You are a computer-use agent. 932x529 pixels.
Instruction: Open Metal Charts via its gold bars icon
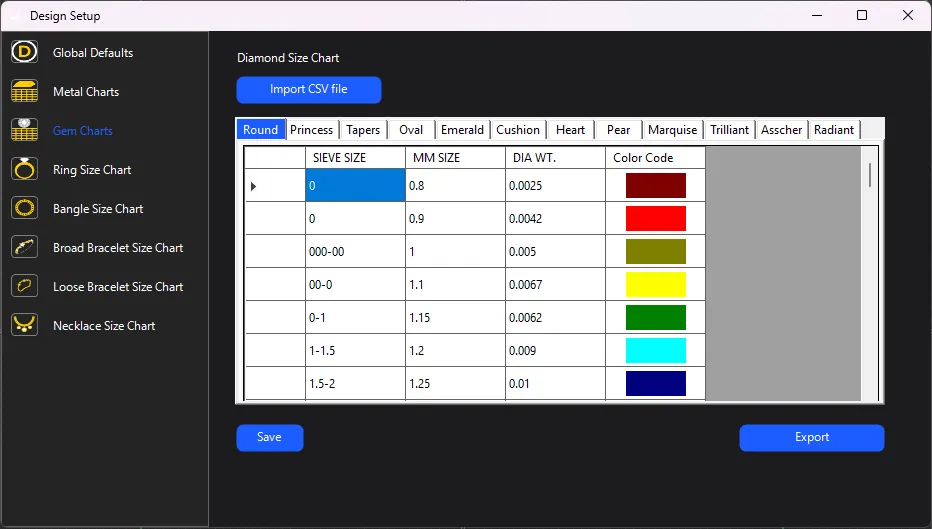(x=25, y=91)
